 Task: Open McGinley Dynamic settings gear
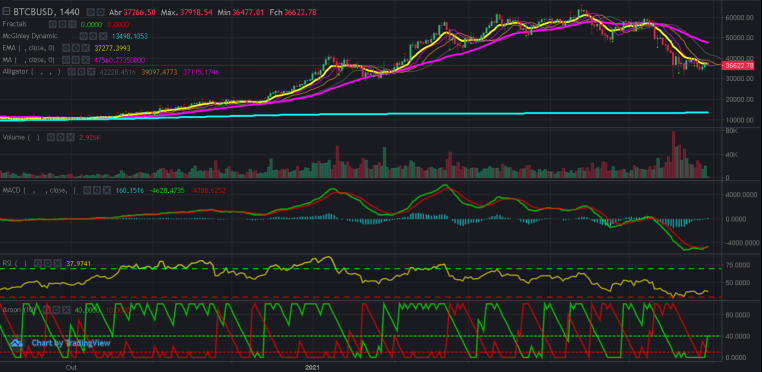[x=93, y=36]
